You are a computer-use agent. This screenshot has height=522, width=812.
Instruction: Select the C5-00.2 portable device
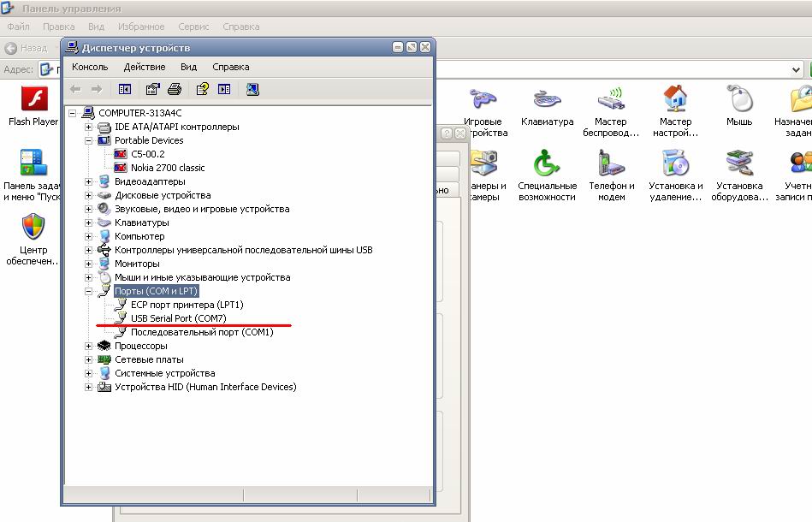[x=148, y=154]
